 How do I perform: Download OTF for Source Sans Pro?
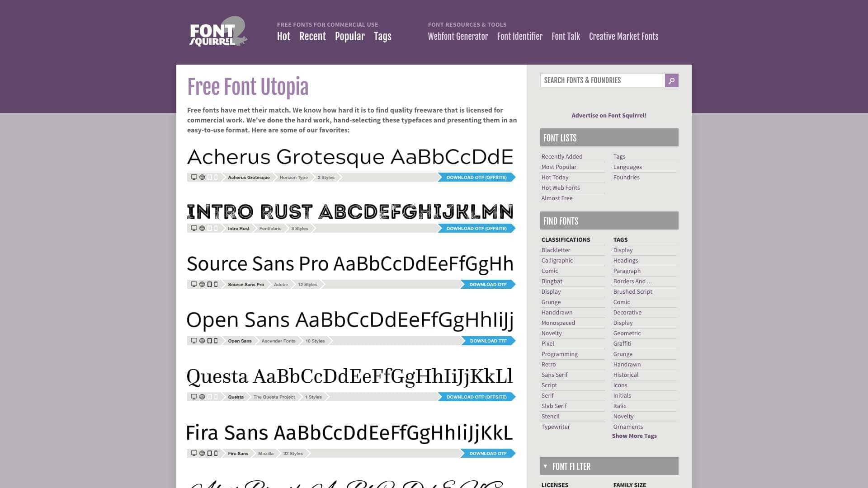pos(488,284)
